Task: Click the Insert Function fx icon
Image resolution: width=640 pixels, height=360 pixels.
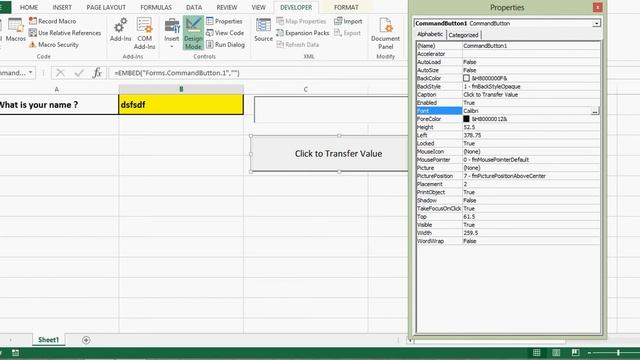Action: point(97,73)
